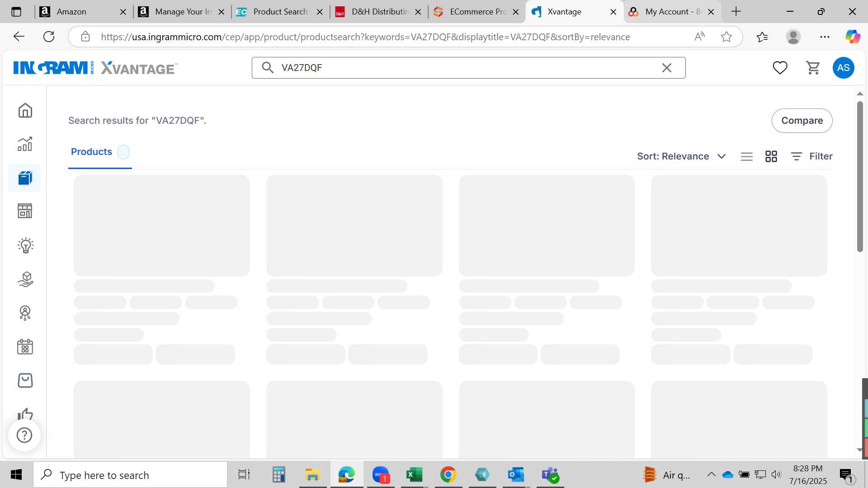Image resolution: width=868 pixels, height=488 pixels.
Task: Open the shopping cart icon
Action: tap(813, 68)
